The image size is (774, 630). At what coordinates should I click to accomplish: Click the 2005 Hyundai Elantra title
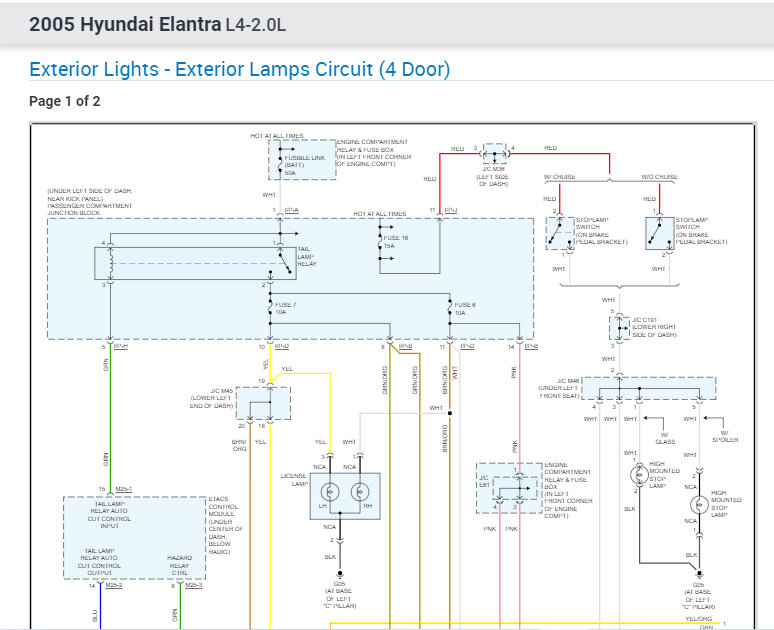coord(125,24)
